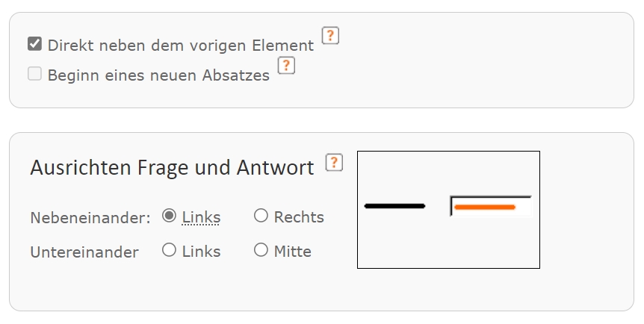Screen dimensions: 644x324
Task: Click the 'Rechts' label text
Action: pos(299,217)
